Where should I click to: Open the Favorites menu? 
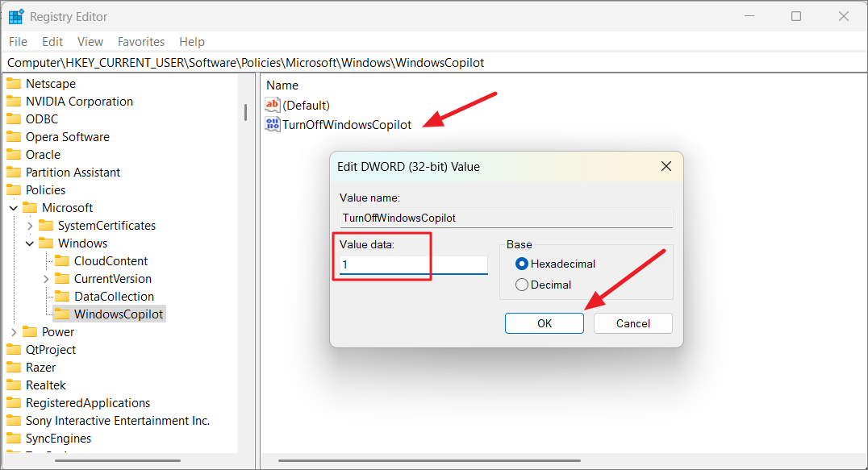(x=141, y=41)
